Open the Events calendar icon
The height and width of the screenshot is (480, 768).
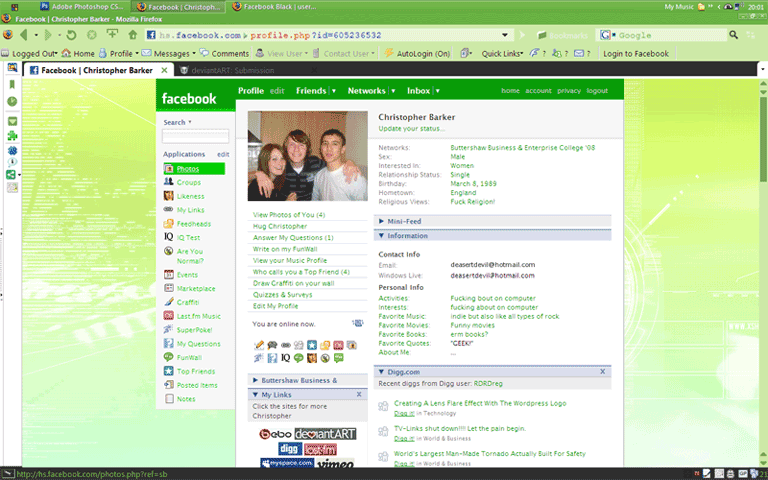(168, 275)
